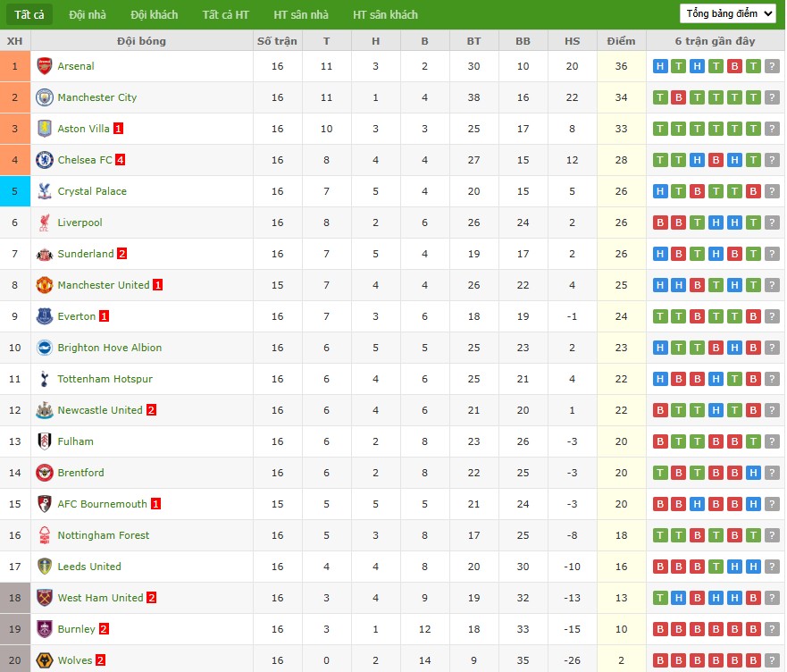The width and height of the screenshot is (787, 672).
Task: Open the HT sân khách tab
Action: pos(385,14)
